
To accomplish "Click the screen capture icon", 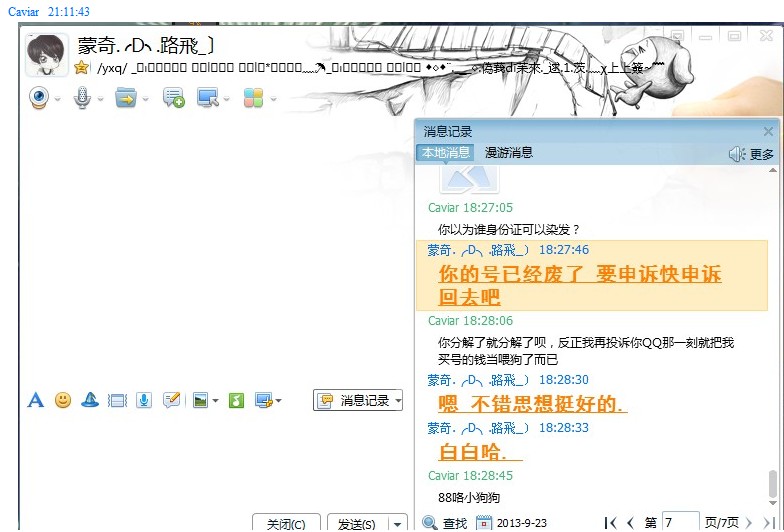I will [264, 400].
